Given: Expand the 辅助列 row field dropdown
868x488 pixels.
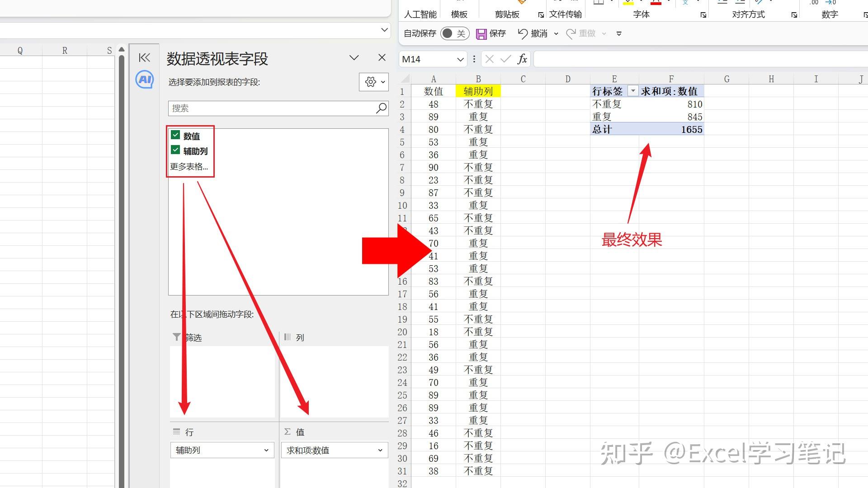Looking at the screenshot, I should pos(266,450).
